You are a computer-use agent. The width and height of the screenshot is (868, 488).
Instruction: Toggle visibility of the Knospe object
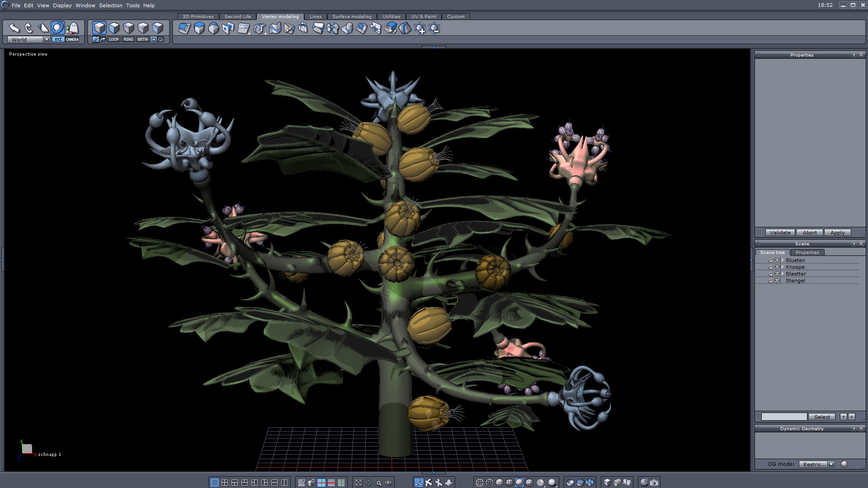click(x=777, y=267)
